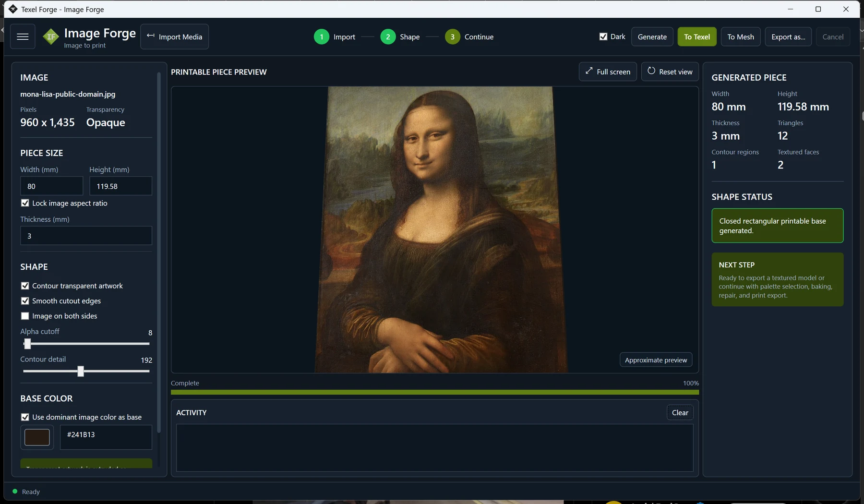Click the To Texel button

tap(697, 36)
